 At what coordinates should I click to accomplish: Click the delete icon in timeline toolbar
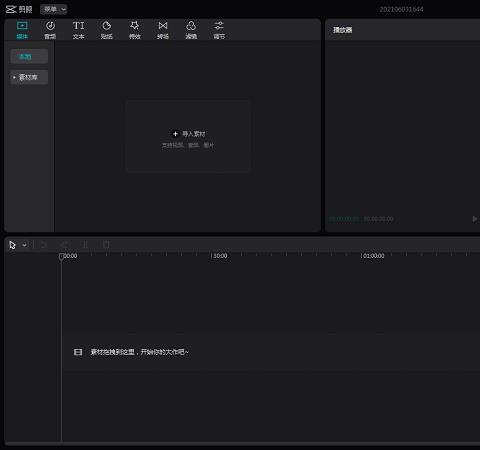106,245
